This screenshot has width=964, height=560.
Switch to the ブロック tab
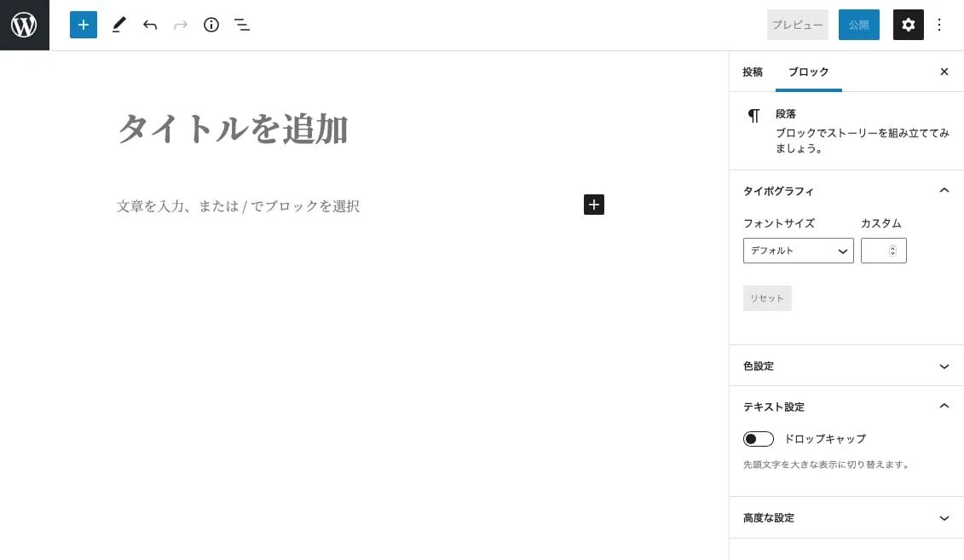809,72
